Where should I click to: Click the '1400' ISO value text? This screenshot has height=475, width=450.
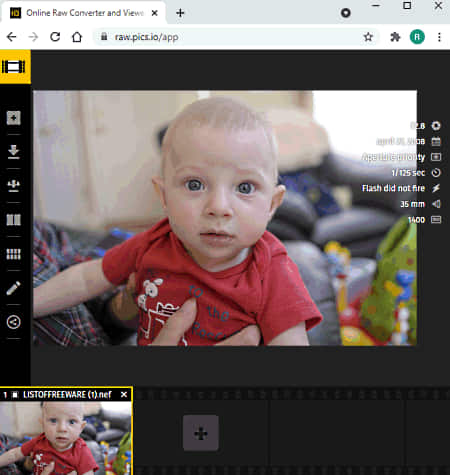(416, 220)
